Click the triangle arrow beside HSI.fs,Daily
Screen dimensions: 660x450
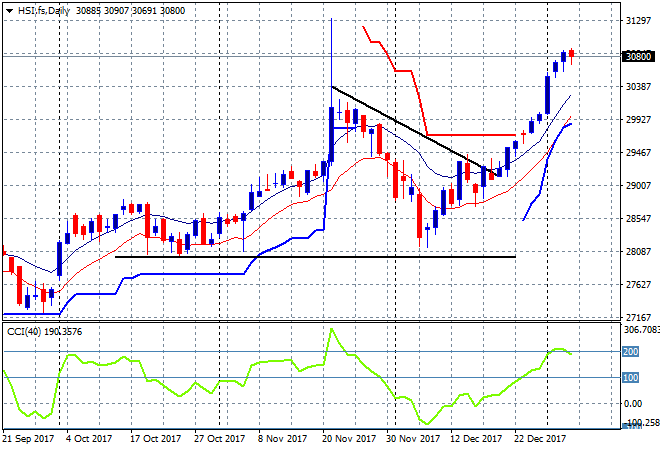click(7, 9)
